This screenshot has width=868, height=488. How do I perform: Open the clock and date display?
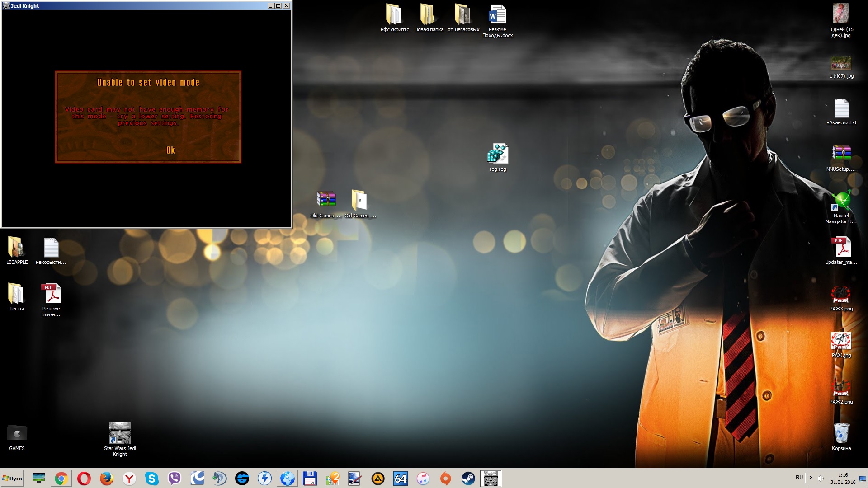click(x=843, y=479)
